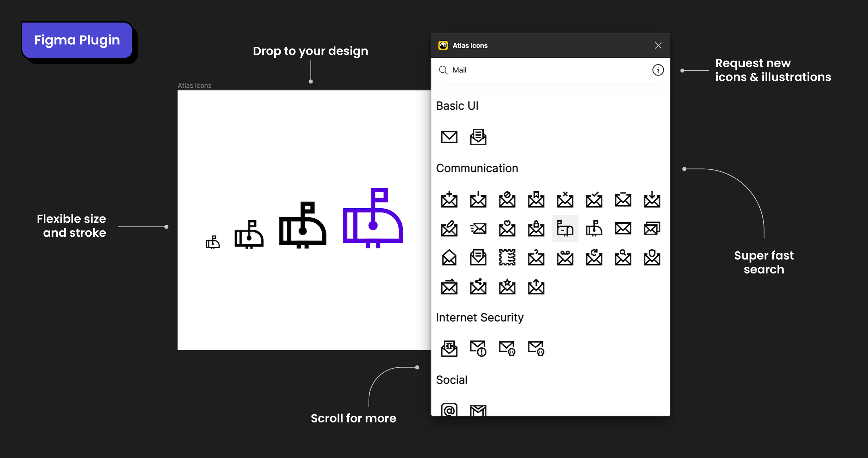Choose the postage stamp icon

point(507,258)
